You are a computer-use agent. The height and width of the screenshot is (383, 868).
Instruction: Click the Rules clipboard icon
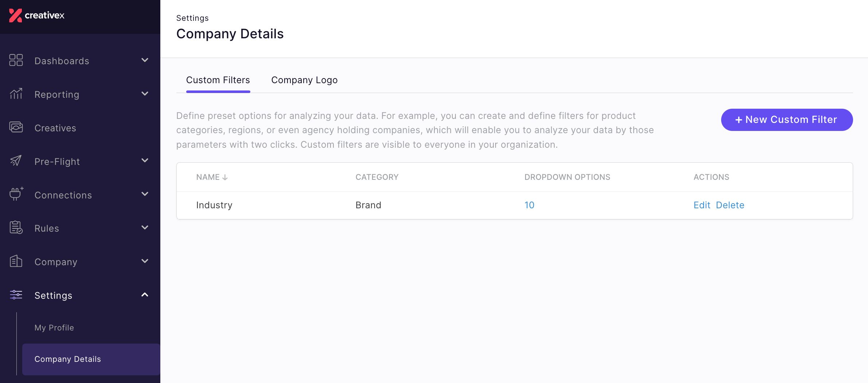coord(16,228)
